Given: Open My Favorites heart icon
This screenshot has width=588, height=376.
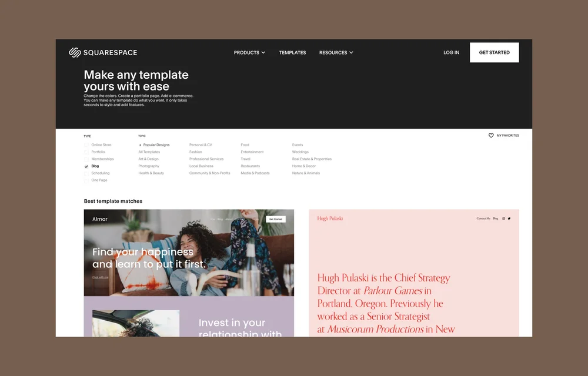Looking at the screenshot, I should point(491,136).
